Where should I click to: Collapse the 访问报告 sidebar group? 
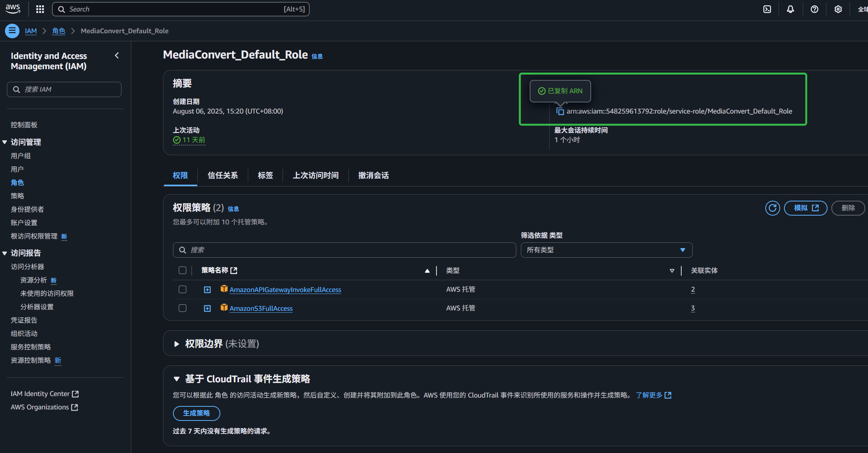5,253
